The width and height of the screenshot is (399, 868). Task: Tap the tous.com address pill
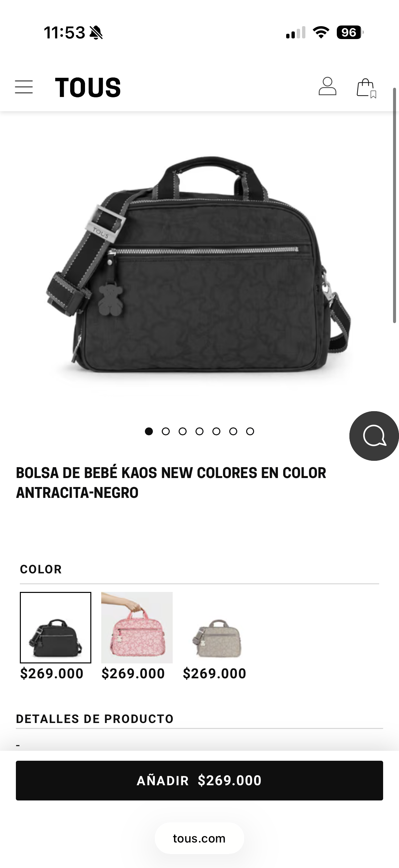coord(199,838)
